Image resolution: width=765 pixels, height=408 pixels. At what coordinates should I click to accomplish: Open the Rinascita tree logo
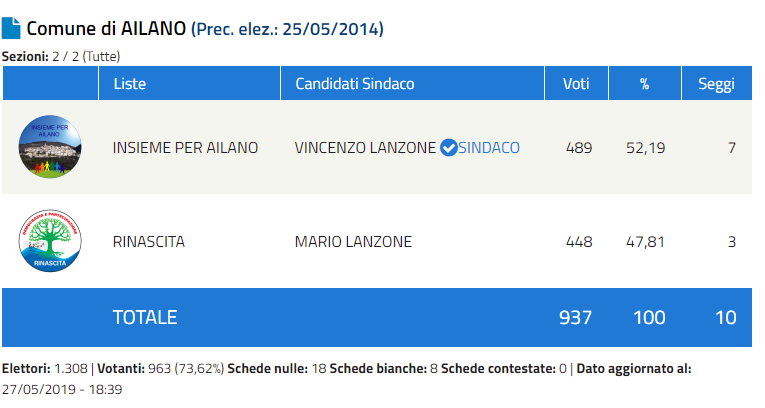50,242
